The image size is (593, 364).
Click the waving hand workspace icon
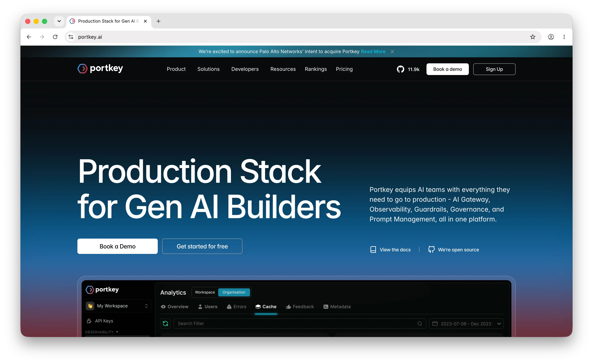90,306
